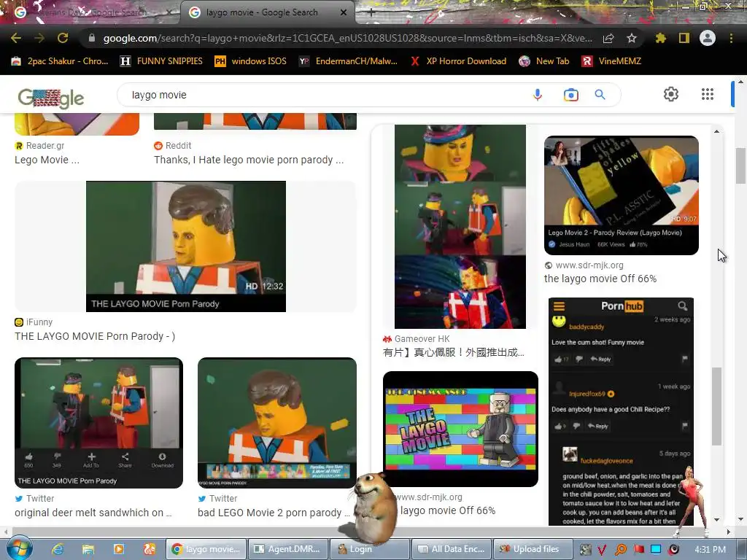Open the Twitter original deer melt thumbnail
747x560 pixels.
click(x=98, y=423)
